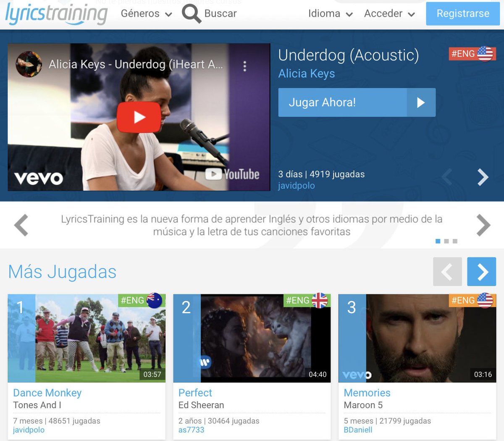
Task: Click the LyricsTraining description banner text
Action: tap(252, 225)
